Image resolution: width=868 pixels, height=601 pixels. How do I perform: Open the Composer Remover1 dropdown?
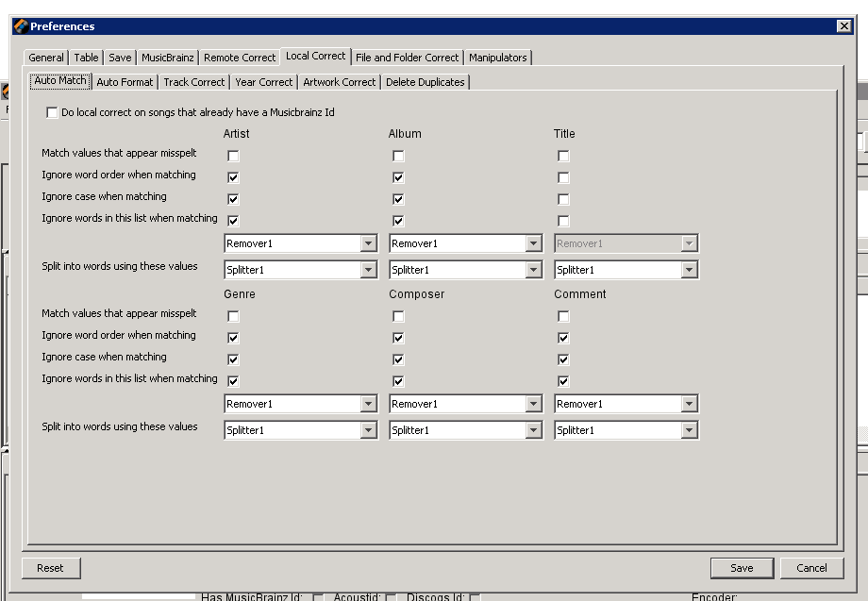pos(465,404)
